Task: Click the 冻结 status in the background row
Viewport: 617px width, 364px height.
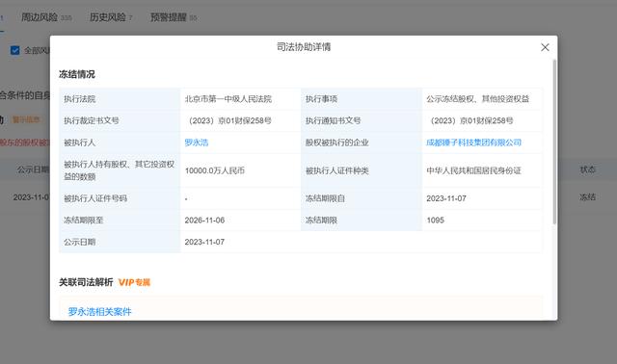Action: [x=587, y=197]
